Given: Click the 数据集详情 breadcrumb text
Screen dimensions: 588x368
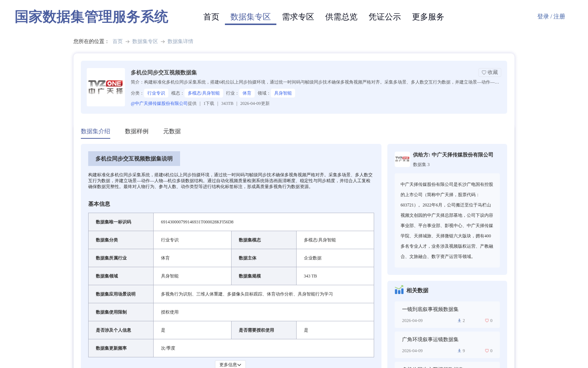Looking at the screenshot, I should pyautogui.click(x=180, y=42).
